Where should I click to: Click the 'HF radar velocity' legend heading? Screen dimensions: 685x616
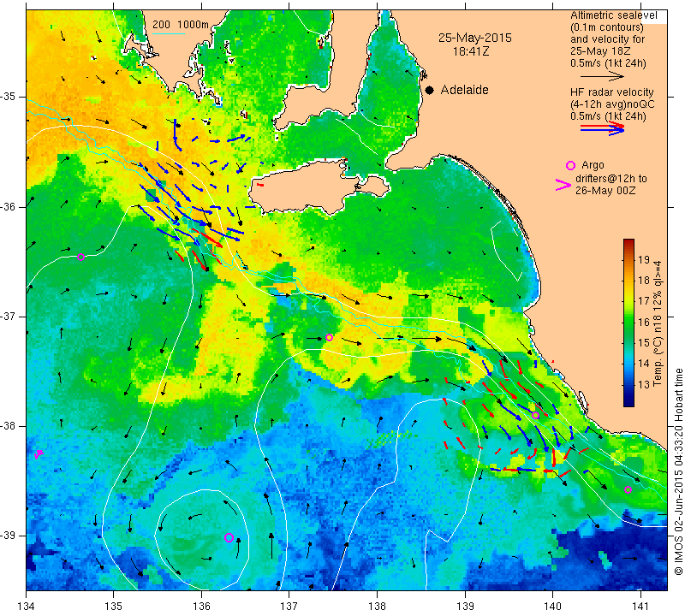click(612, 92)
